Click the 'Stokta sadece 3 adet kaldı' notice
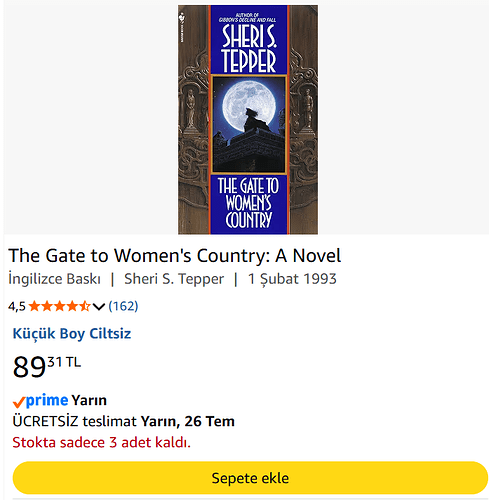 pyautogui.click(x=102, y=442)
